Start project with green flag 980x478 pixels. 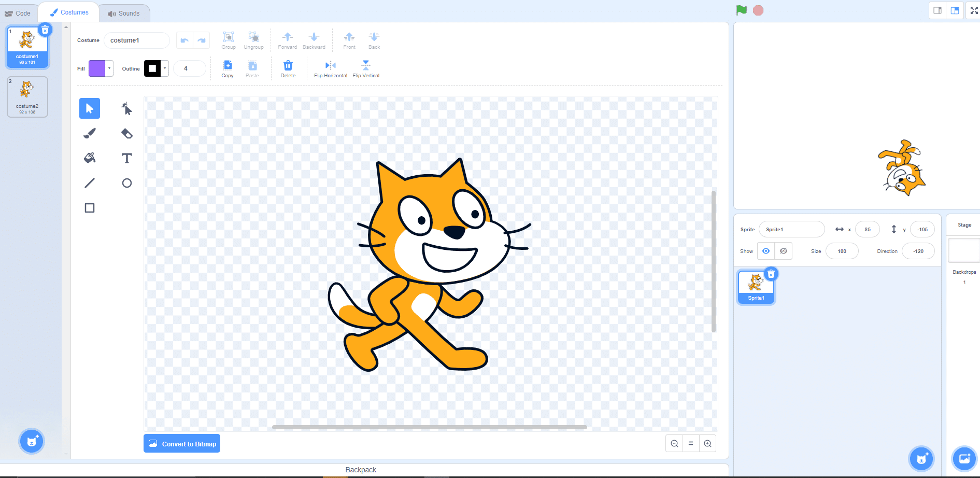[x=742, y=10]
